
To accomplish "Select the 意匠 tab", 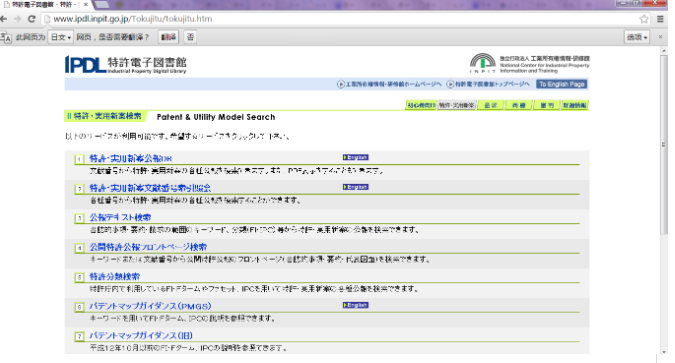I will [x=490, y=105].
